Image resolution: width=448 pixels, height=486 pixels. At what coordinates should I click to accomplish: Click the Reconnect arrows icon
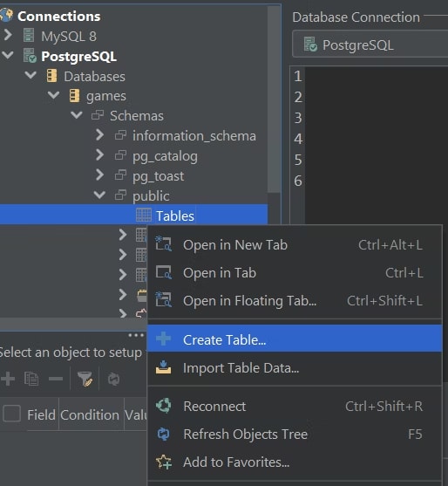tap(164, 406)
